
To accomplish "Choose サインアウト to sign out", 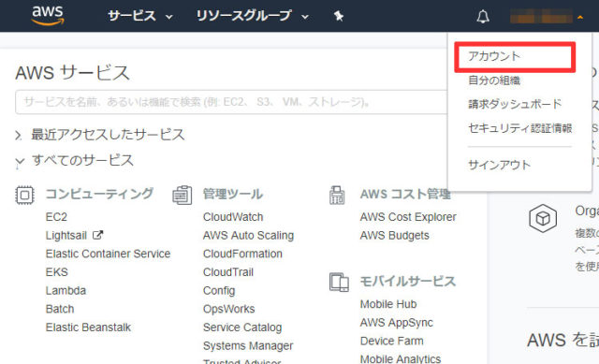I will 499,165.
